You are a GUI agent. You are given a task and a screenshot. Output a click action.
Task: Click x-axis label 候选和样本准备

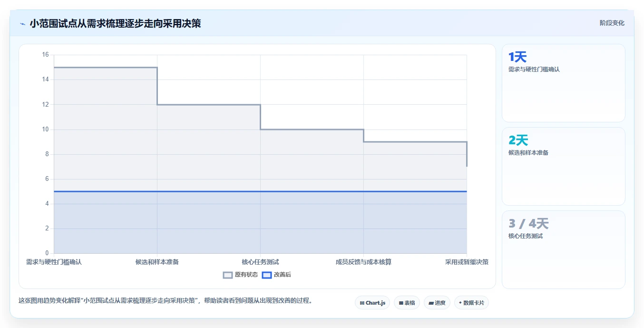pos(157,262)
